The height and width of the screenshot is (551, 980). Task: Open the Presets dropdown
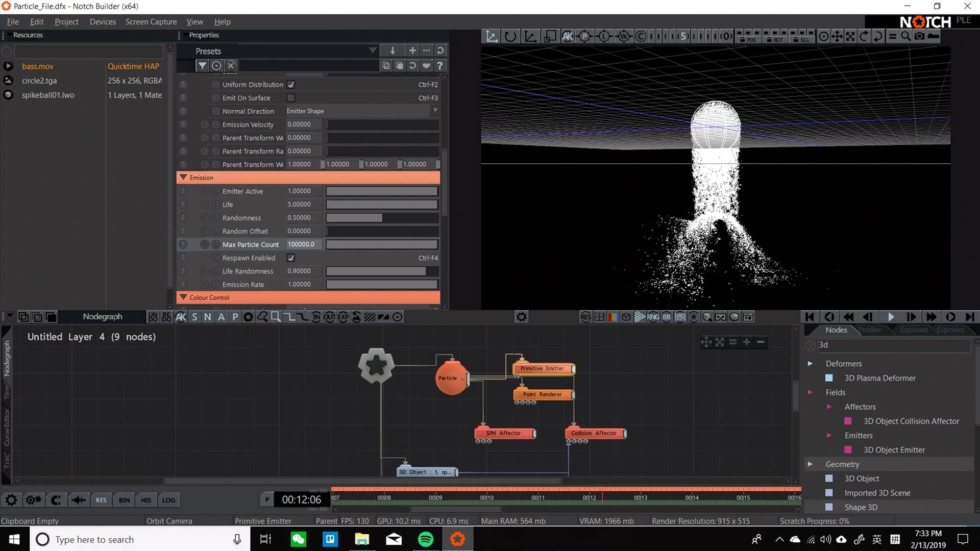[373, 51]
